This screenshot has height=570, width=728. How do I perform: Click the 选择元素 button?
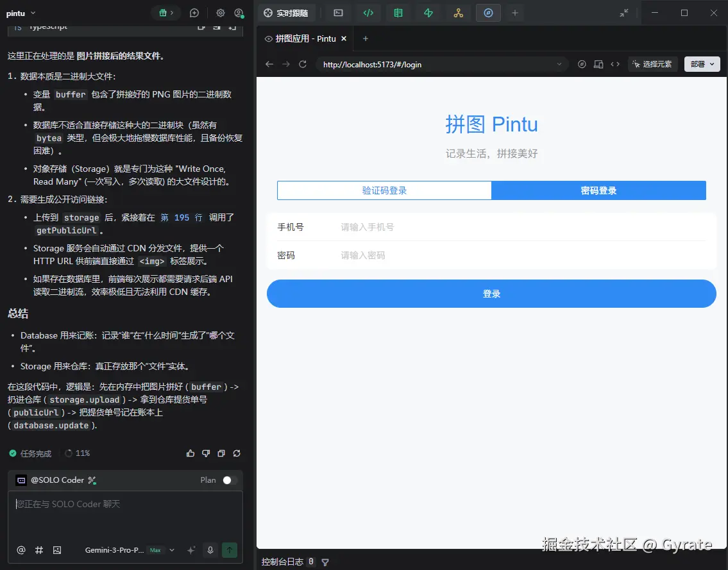[x=653, y=64]
